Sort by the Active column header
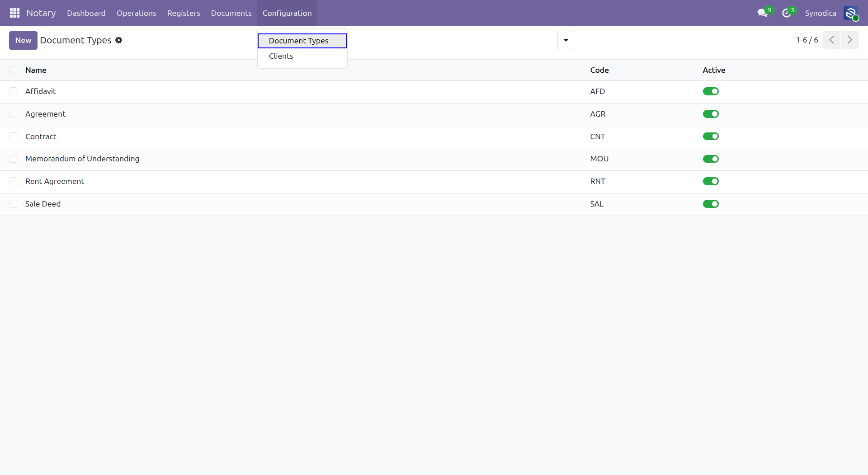Viewport: 868px width, 475px height. [x=714, y=70]
